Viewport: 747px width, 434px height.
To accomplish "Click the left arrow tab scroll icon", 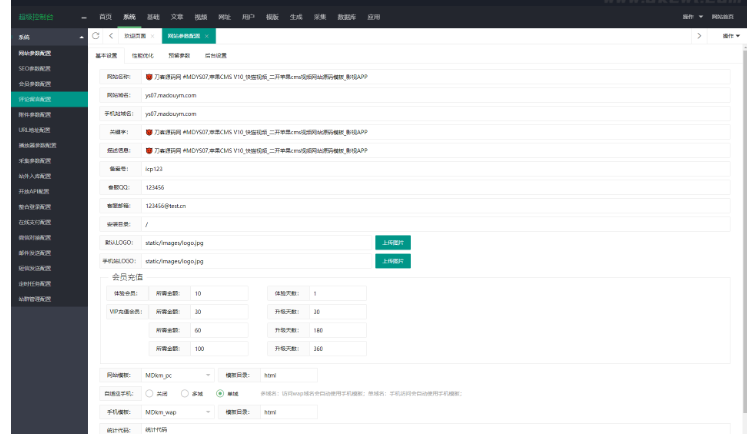I will tap(109, 36).
